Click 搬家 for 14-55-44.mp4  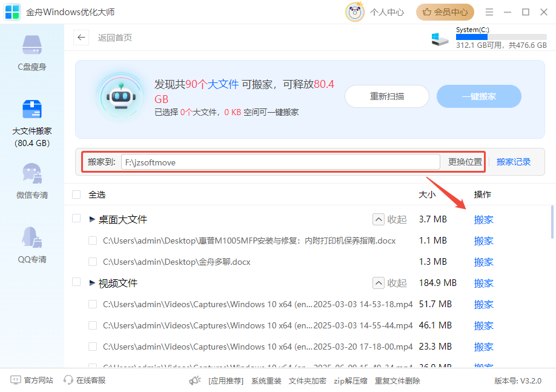point(484,326)
